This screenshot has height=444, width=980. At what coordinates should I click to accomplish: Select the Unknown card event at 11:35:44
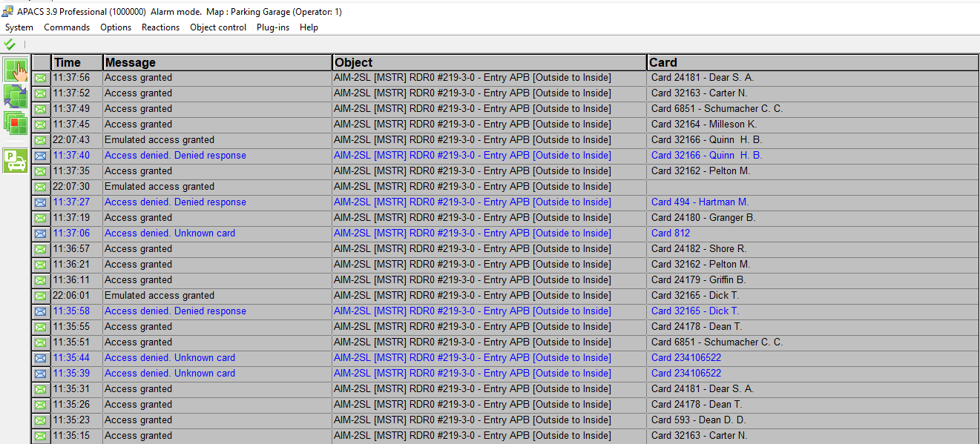pos(169,358)
